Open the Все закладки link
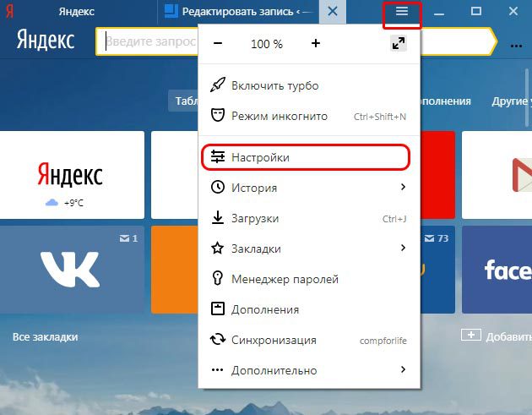The width and height of the screenshot is (532, 415). [x=45, y=337]
